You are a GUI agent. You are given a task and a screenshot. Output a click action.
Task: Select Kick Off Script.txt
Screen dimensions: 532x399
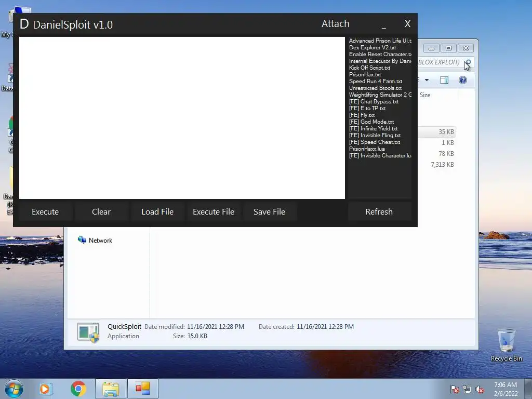(369, 68)
